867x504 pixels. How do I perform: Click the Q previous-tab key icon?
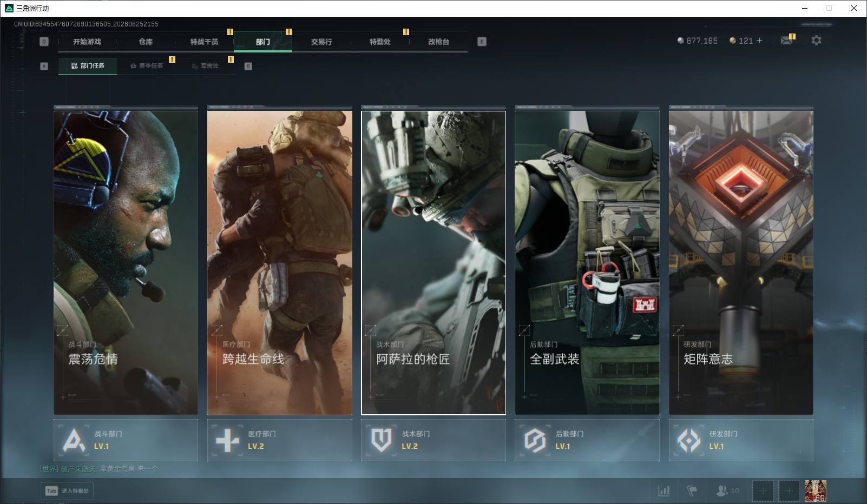[x=44, y=42]
